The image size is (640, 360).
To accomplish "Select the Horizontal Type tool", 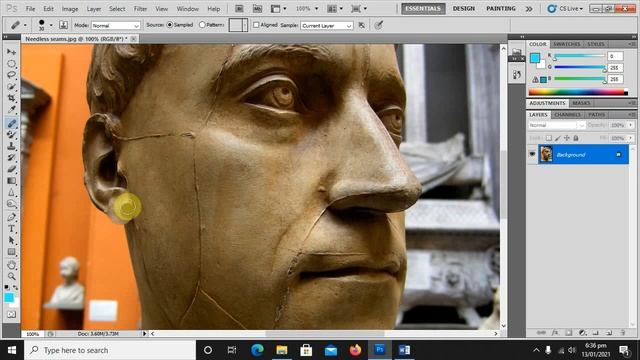I will click(11, 229).
